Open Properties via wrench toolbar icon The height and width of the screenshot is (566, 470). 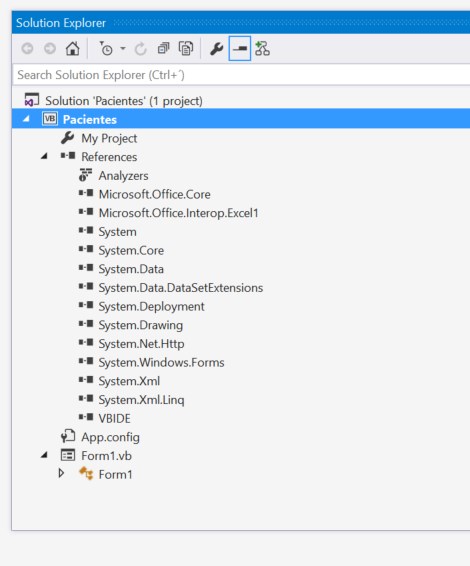click(x=217, y=49)
